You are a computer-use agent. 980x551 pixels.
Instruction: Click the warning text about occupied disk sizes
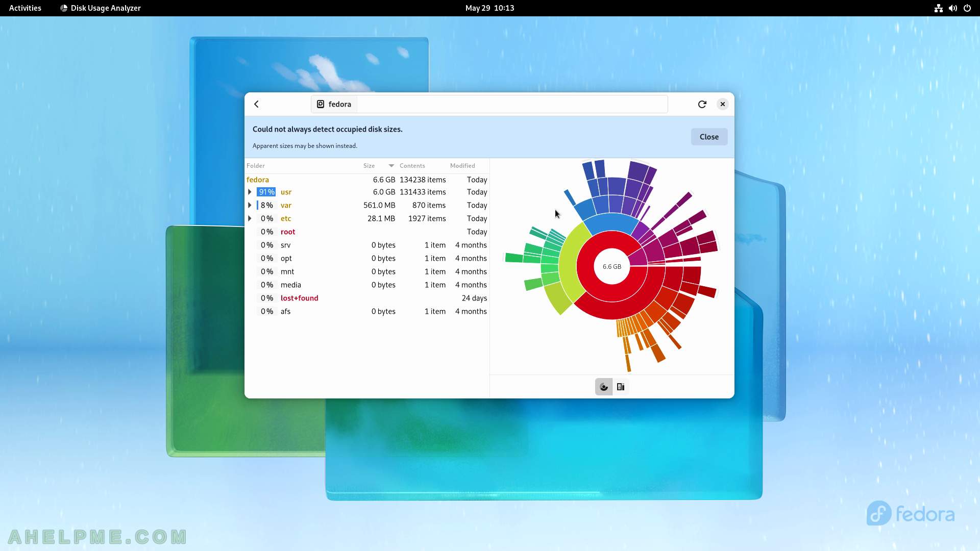328,129
